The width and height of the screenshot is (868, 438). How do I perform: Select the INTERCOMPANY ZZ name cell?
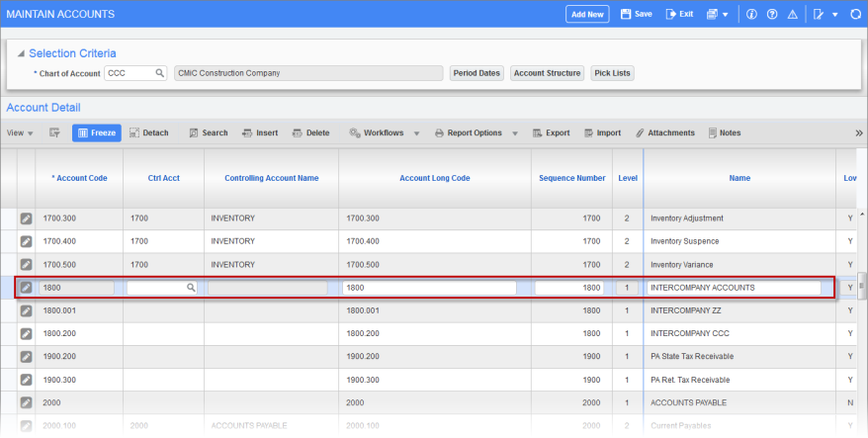coord(739,310)
